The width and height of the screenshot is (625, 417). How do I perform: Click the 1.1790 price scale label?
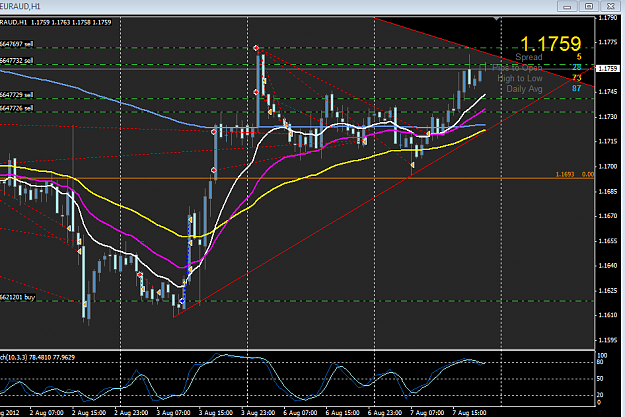click(x=607, y=18)
